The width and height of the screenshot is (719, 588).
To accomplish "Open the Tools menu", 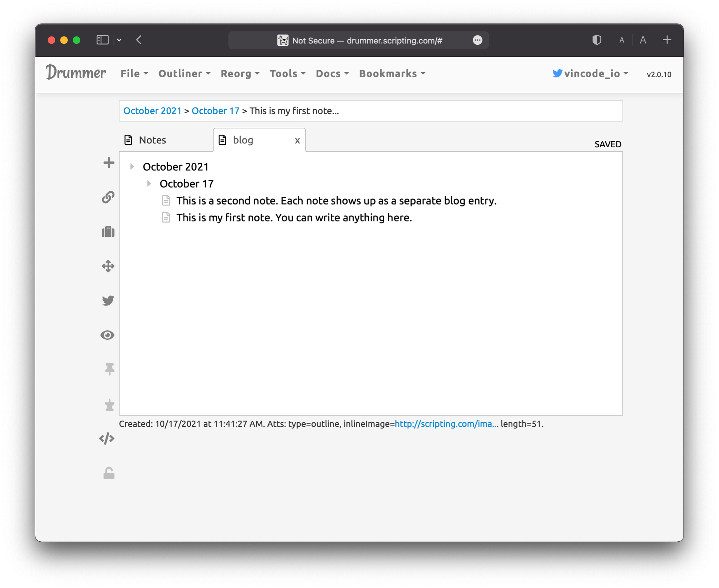I will point(287,73).
